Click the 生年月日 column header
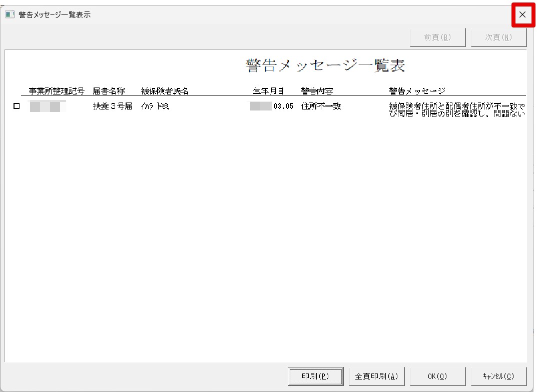Viewport: 538px width, 392px height. [x=268, y=91]
